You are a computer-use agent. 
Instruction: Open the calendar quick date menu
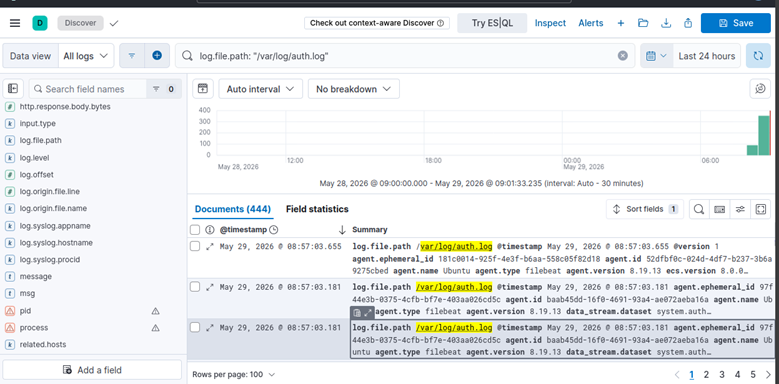point(656,56)
